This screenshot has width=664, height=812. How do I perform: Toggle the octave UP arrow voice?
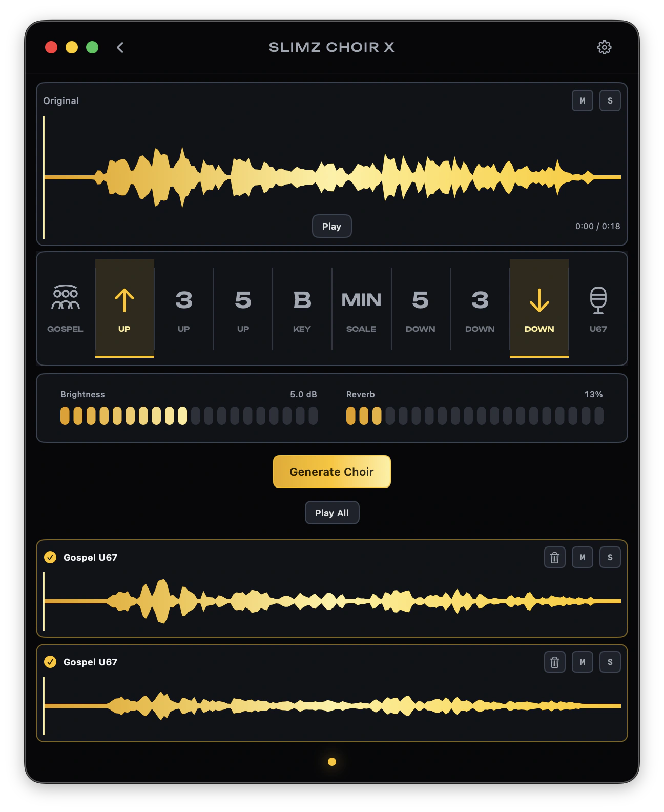[125, 309]
